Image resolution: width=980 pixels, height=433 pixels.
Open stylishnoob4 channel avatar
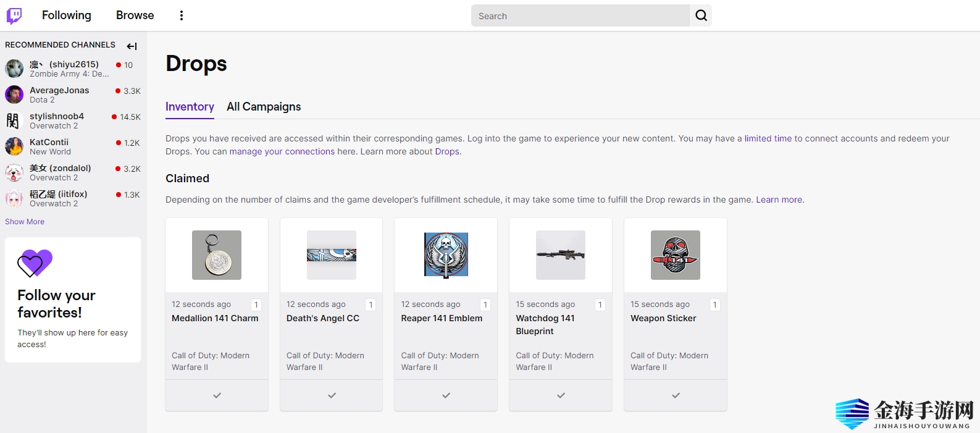pyautogui.click(x=14, y=120)
